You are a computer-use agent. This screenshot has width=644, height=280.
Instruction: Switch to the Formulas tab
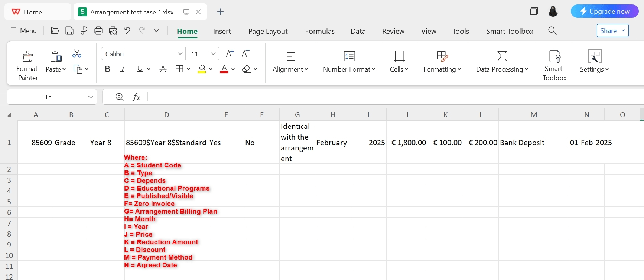(319, 31)
